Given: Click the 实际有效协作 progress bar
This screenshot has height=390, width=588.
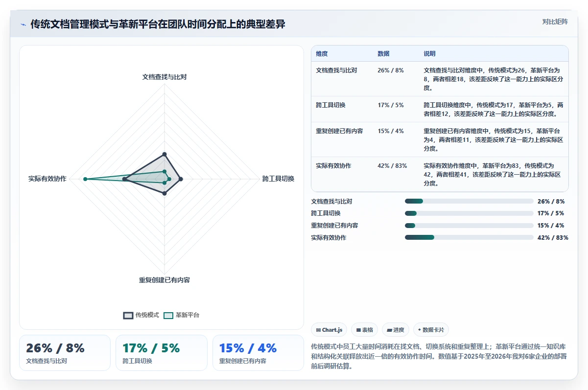Looking at the screenshot, I should point(469,237).
